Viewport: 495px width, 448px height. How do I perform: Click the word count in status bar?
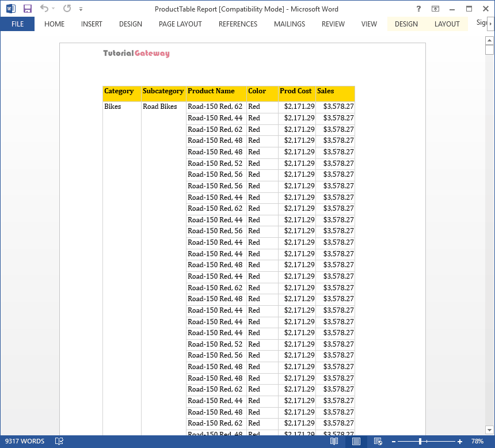24,440
